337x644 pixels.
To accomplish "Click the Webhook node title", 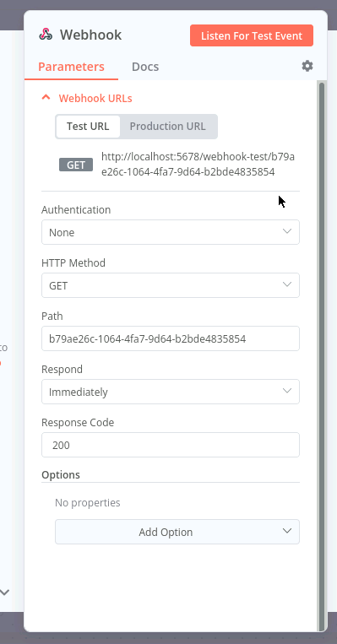I will 91,35.
